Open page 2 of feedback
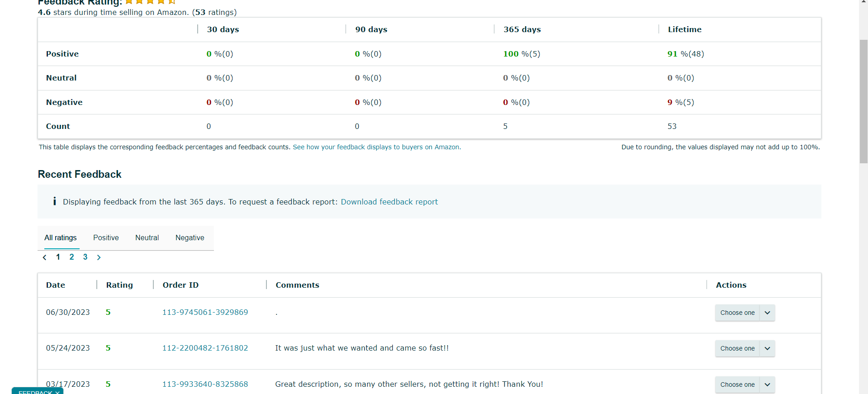 71,257
